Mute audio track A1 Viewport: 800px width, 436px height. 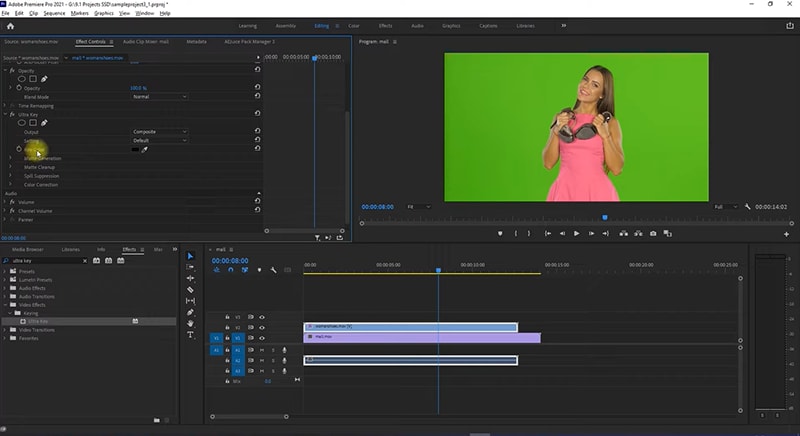(262, 349)
